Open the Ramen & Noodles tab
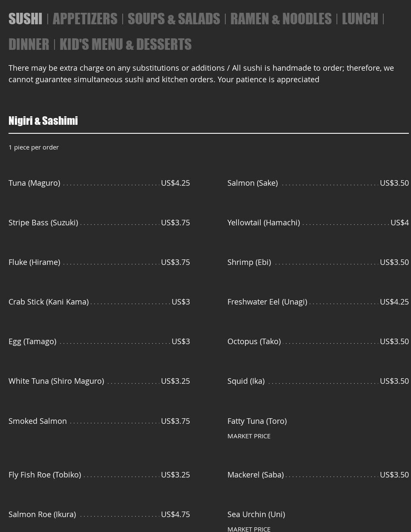Viewport: 411px width, 532px height. coord(281,19)
